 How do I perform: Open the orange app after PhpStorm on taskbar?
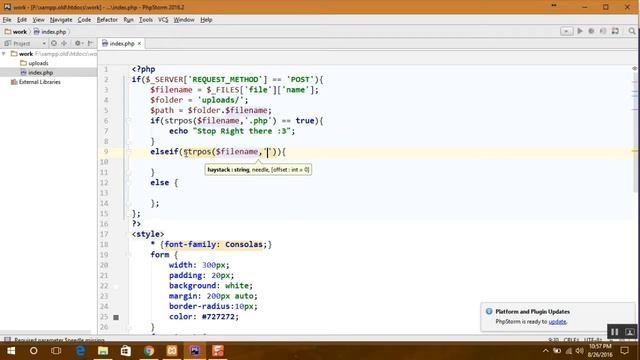coord(218,351)
